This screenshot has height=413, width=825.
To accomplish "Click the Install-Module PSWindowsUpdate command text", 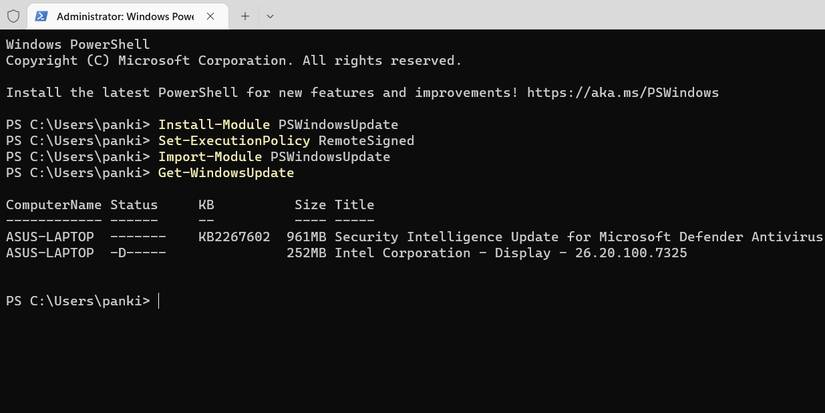I will pos(278,125).
